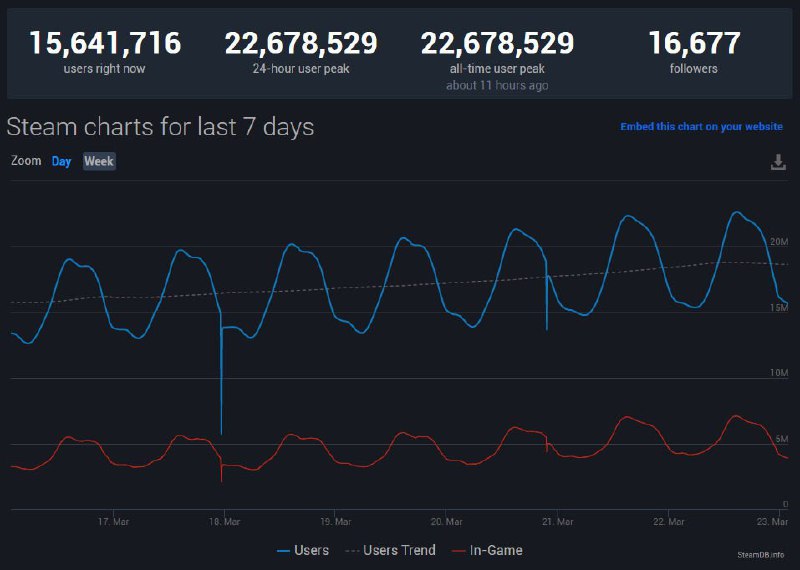800x570 pixels.
Task: Click 'about 11 hours ago' text
Action: click(x=497, y=85)
